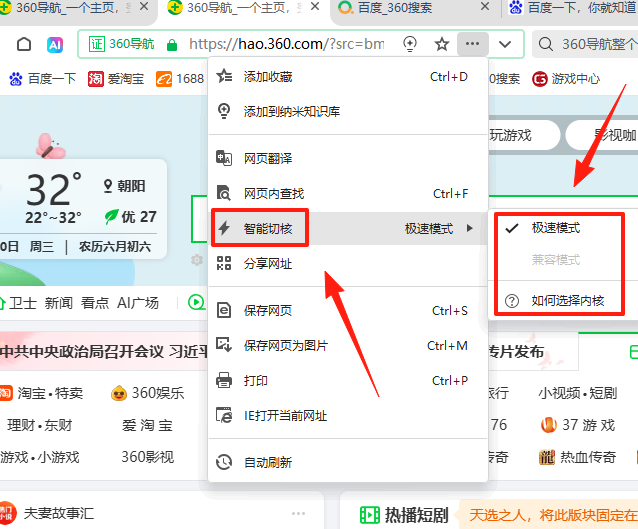The width and height of the screenshot is (638, 529).
Task: Click the URL address field
Action: click(x=286, y=44)
